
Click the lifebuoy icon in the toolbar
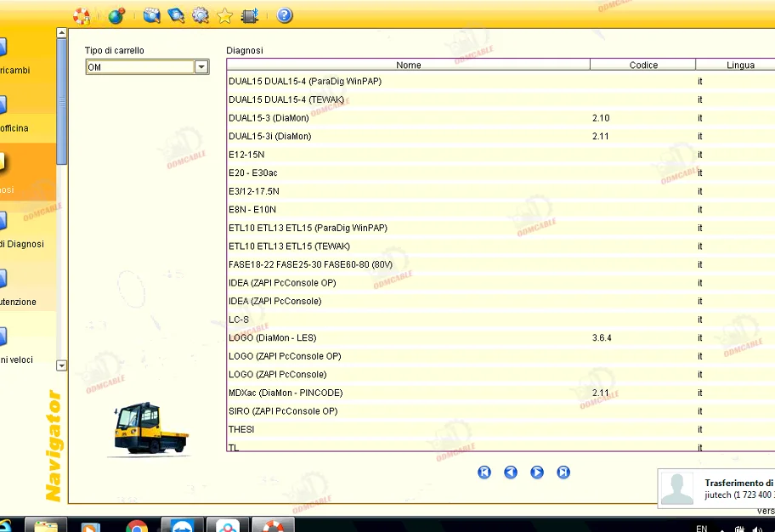point(82,15)
